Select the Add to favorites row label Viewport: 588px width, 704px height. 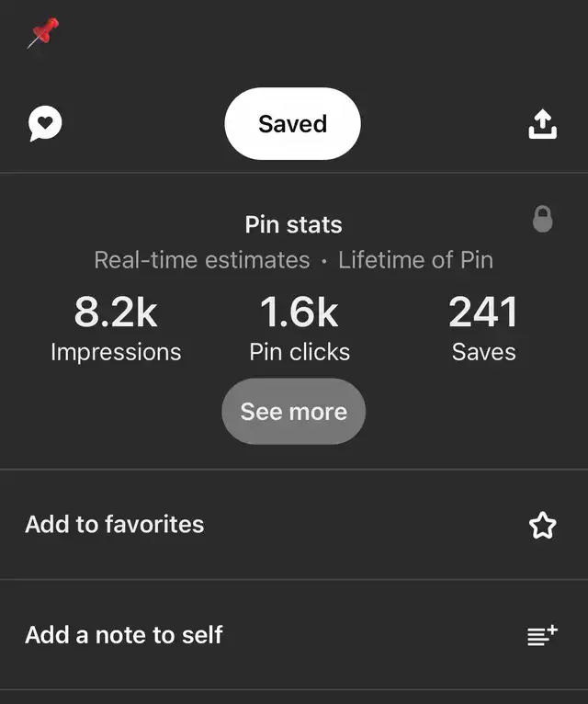(115, 525)
